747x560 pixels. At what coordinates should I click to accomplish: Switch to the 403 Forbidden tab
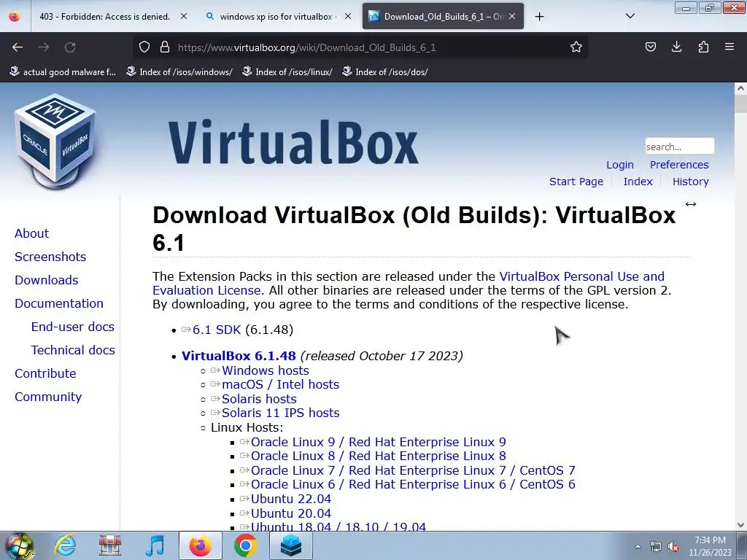tap(104, 17)
